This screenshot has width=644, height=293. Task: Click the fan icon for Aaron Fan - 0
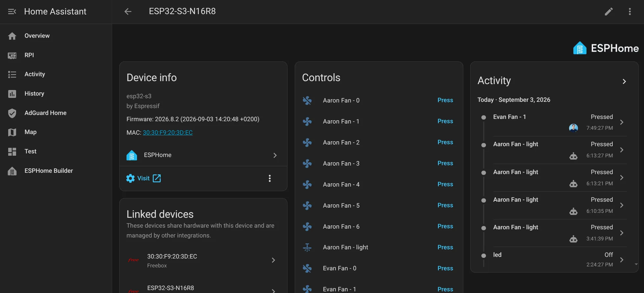pos(307,100)
